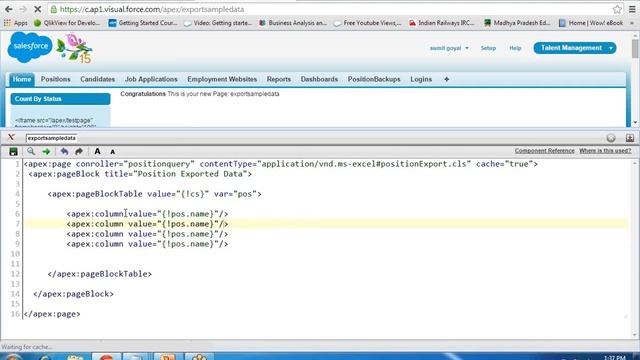Open the Talent Management app dropdown
This screenshot has height=360, width=640.
tap(575, 48)
